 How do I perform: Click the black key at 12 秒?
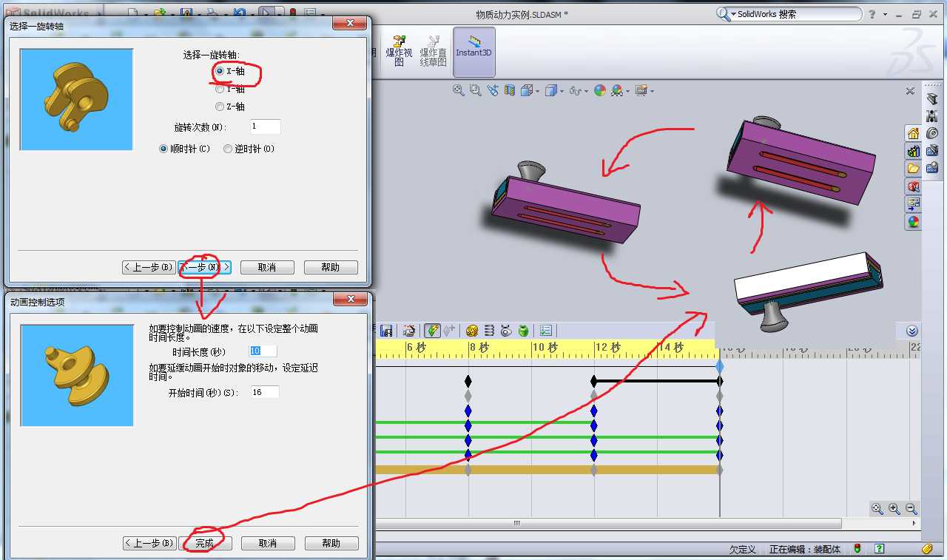tap(594, 381)
